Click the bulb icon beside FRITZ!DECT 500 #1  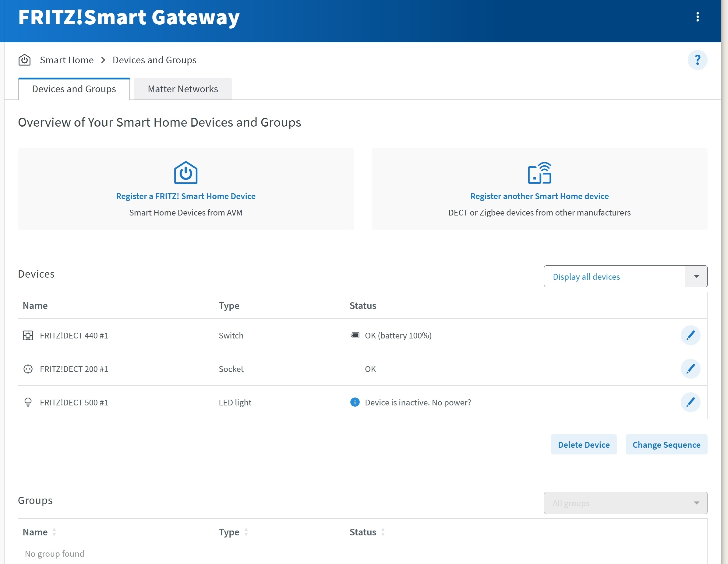[28, 402]
